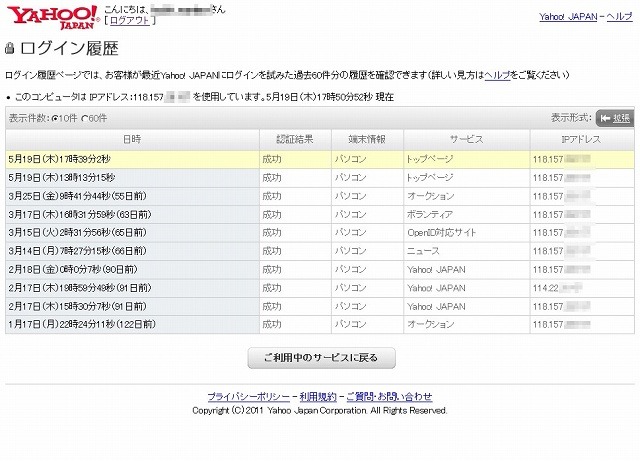Click the ログイン履歴 page heading
The width and height of the screenshot is (640, 461).
click(69, 48)
